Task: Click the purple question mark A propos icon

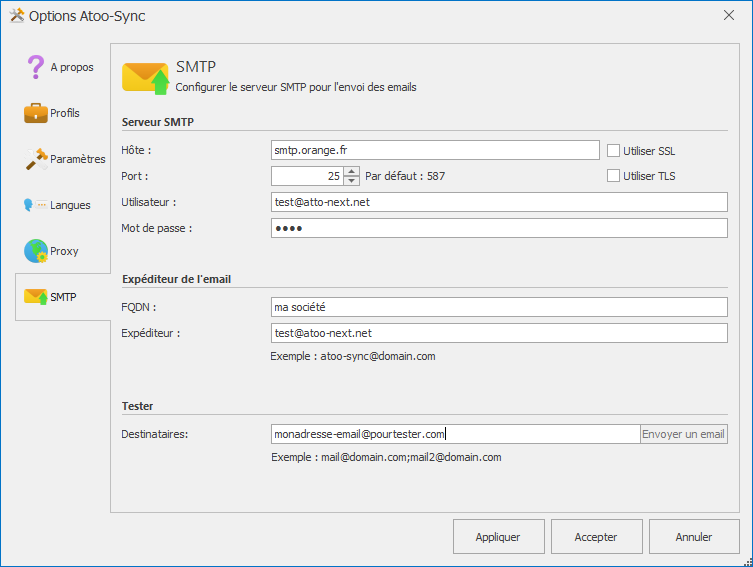Action: pyautogui.click(x=36, y=67)
